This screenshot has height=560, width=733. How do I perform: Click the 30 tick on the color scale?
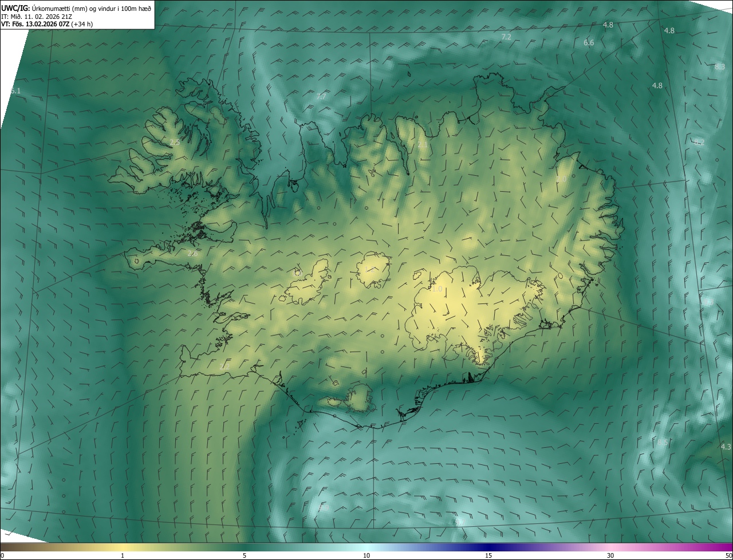(610, 555)
